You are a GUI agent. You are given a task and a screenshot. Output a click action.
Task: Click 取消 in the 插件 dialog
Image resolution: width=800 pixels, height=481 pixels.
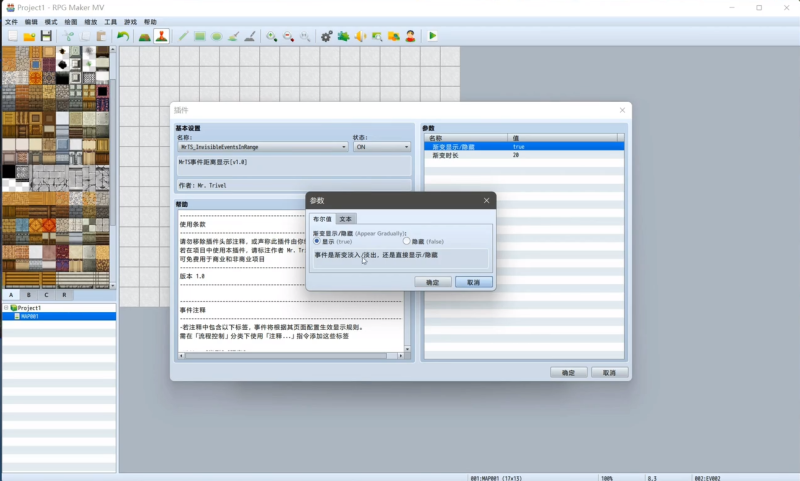coord(609,373)
